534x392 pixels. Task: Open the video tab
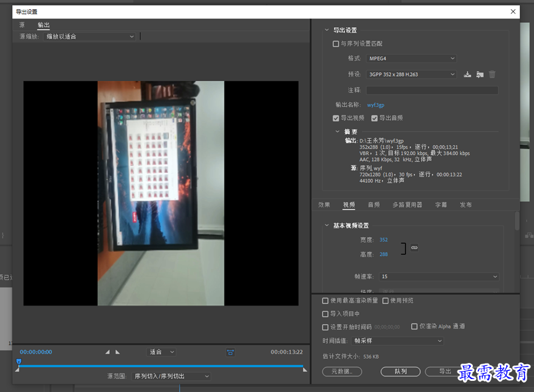(349, 205)
